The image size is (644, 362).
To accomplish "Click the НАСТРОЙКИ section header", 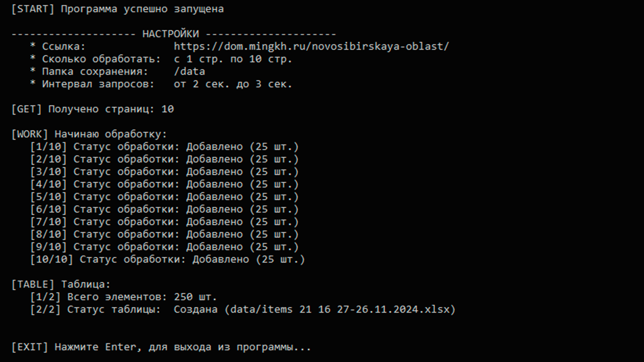I will (170, 34).
